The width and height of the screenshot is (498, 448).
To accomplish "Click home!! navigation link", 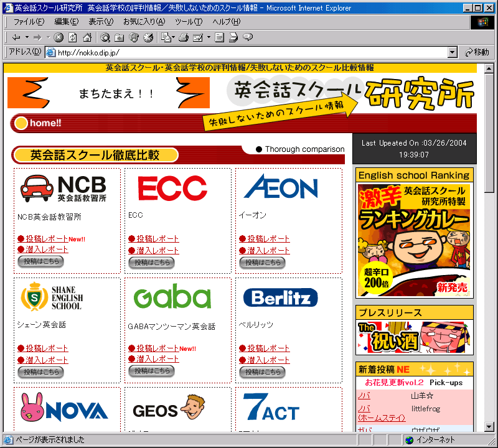I will [x=45, y=123].
